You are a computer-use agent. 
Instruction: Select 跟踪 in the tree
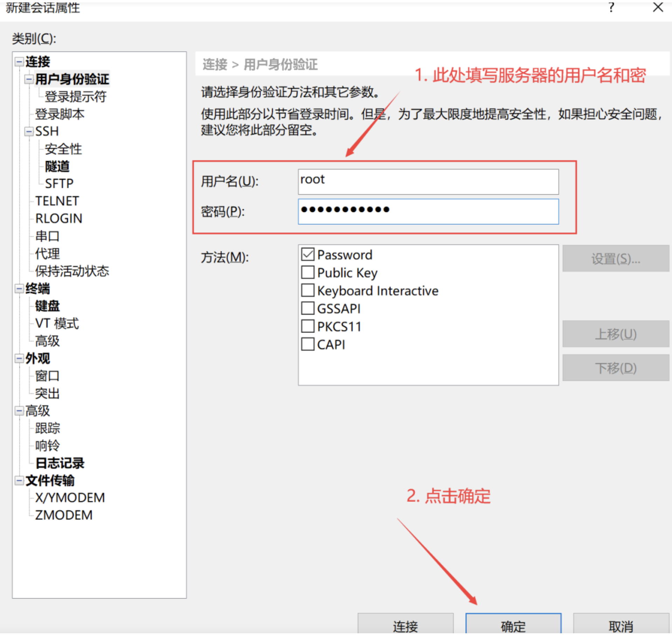[x=47, y=428]
